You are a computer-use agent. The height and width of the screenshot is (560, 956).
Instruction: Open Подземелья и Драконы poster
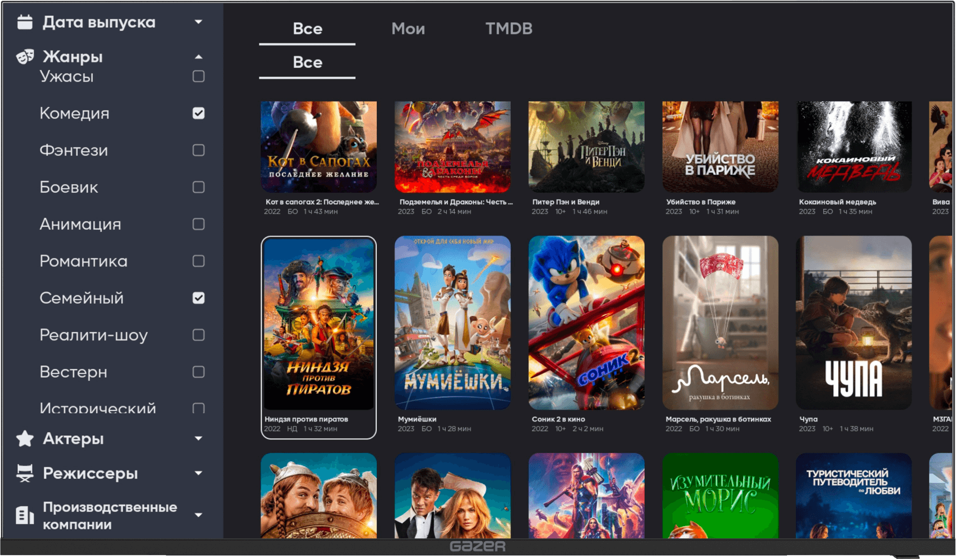pos(452,147)
